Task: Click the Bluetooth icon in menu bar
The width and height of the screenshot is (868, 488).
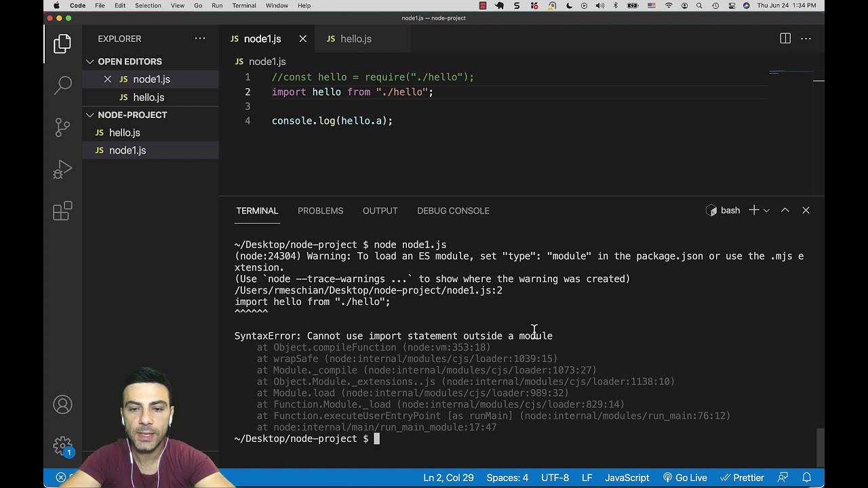Action: pyautogui.click(x=616, y=5)
